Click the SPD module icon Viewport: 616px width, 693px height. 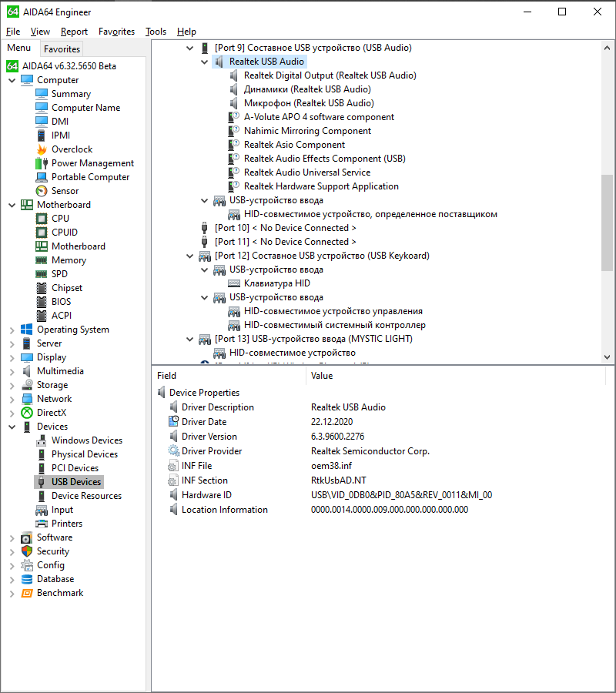pos(42,274)
